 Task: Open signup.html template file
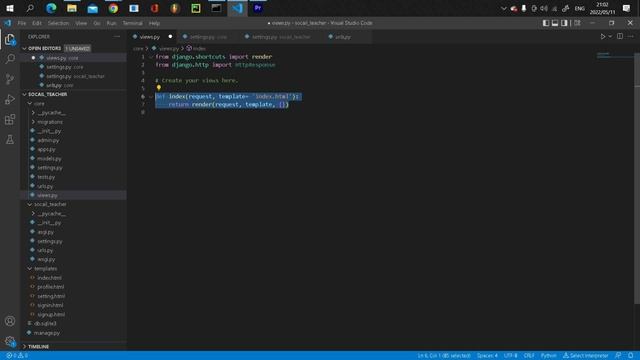click(51, 314)
